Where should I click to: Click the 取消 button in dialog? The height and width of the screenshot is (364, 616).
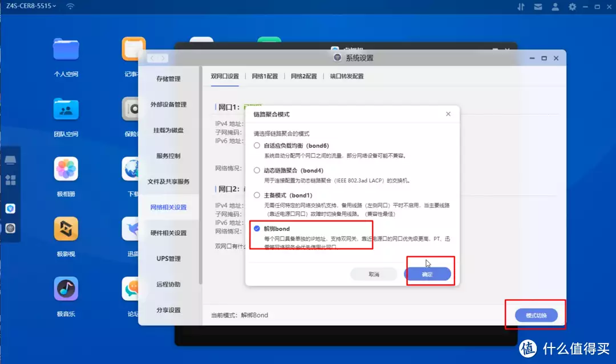(x=374, y=274)
